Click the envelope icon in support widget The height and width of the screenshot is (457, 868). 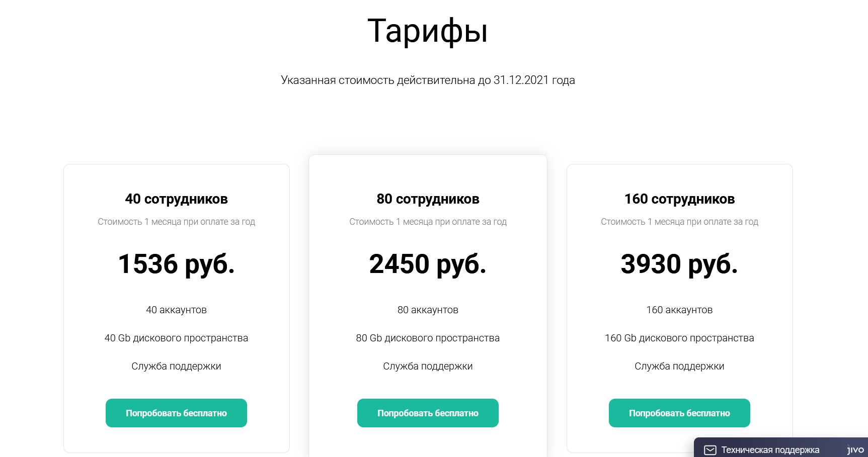click(x=710, y=450)
